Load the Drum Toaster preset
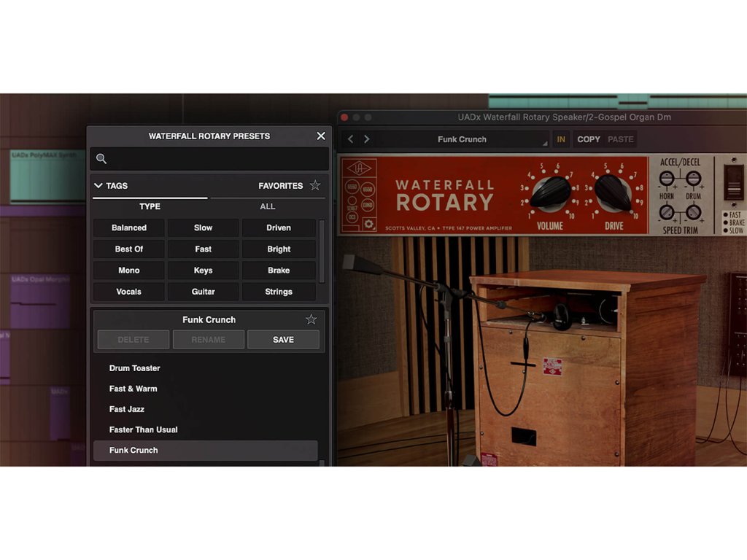747x560 pixels. pos(206,368)
